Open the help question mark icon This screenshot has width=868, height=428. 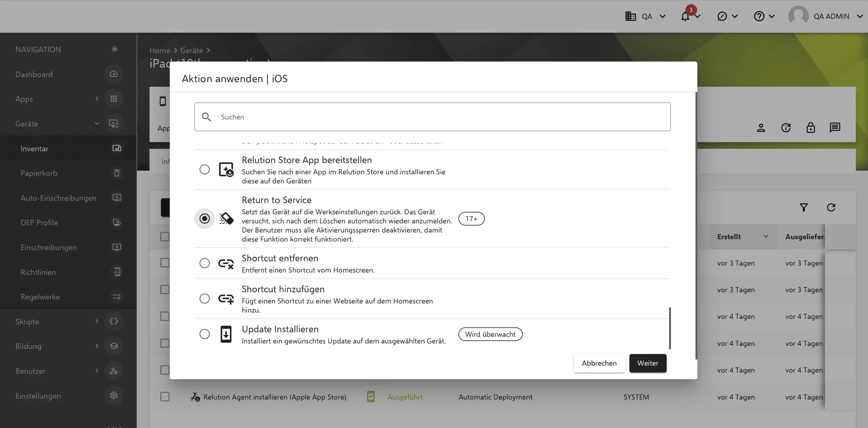[759, 16]
